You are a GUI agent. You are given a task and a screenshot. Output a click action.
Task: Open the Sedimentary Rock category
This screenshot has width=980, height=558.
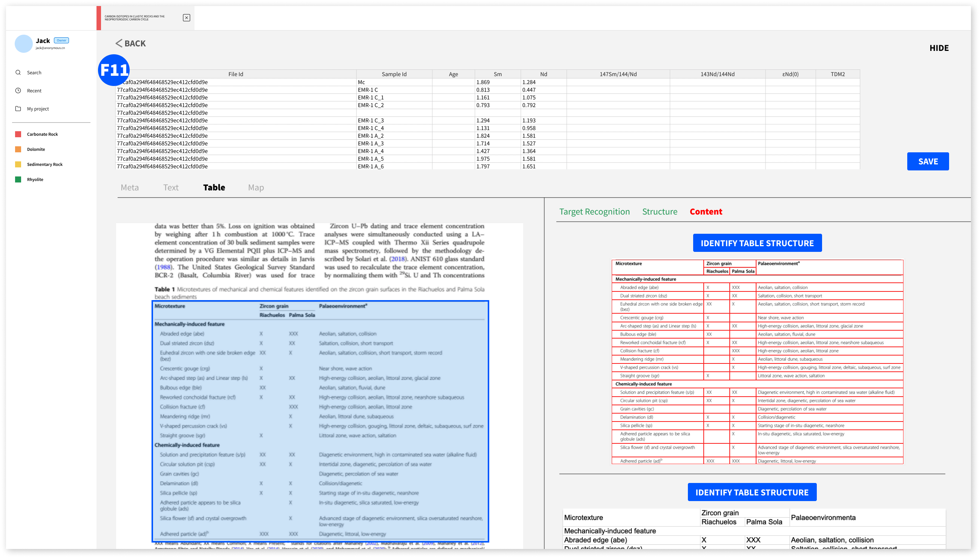click(x=44, y=164)
